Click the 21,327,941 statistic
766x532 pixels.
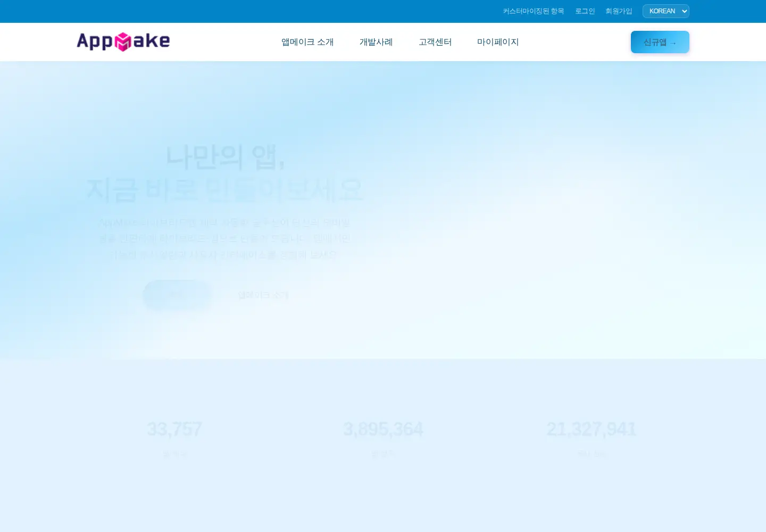tap(592, 429)
